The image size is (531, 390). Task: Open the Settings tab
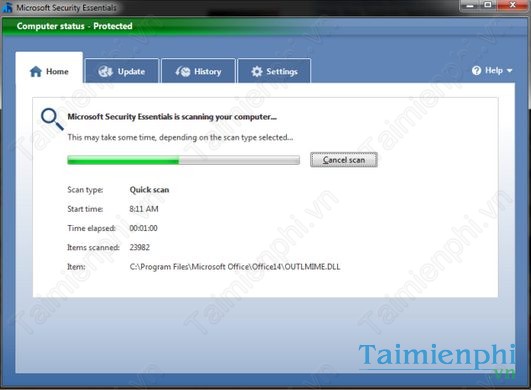pyautogui.click(x=274, y=71)
